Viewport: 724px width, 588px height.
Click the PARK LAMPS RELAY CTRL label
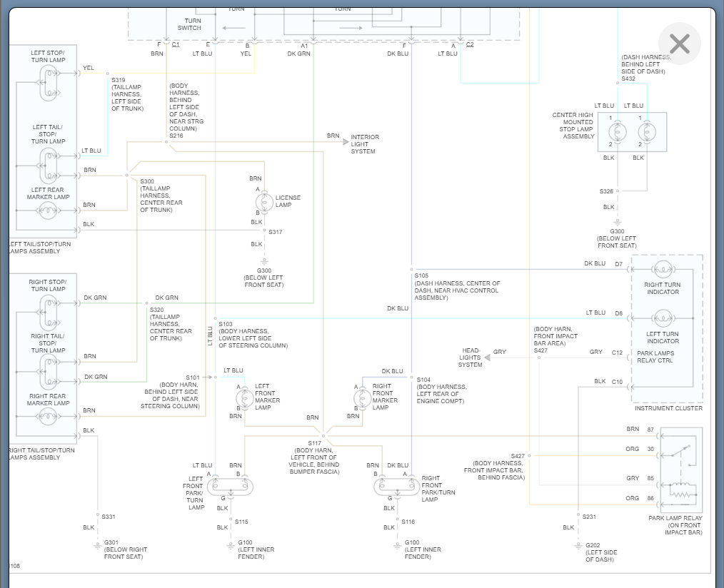(x=655, y=357)
